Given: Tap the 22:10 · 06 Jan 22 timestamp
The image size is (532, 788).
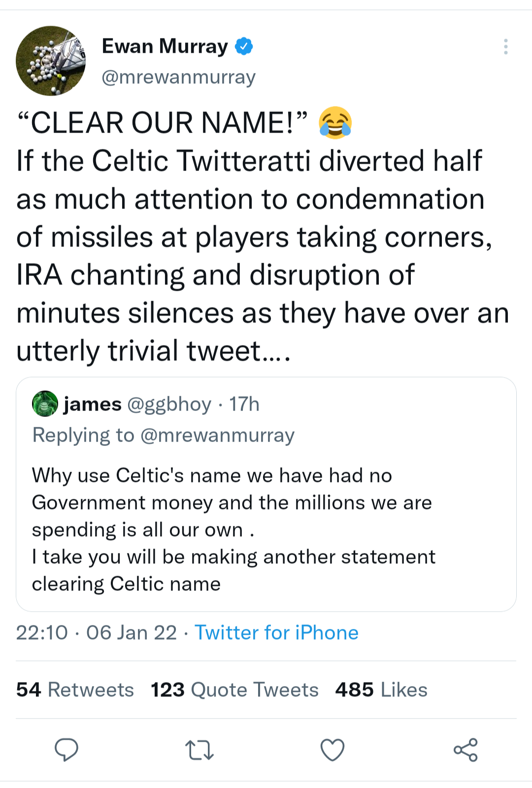Looking at the screenshot, I should pos(96,632).
